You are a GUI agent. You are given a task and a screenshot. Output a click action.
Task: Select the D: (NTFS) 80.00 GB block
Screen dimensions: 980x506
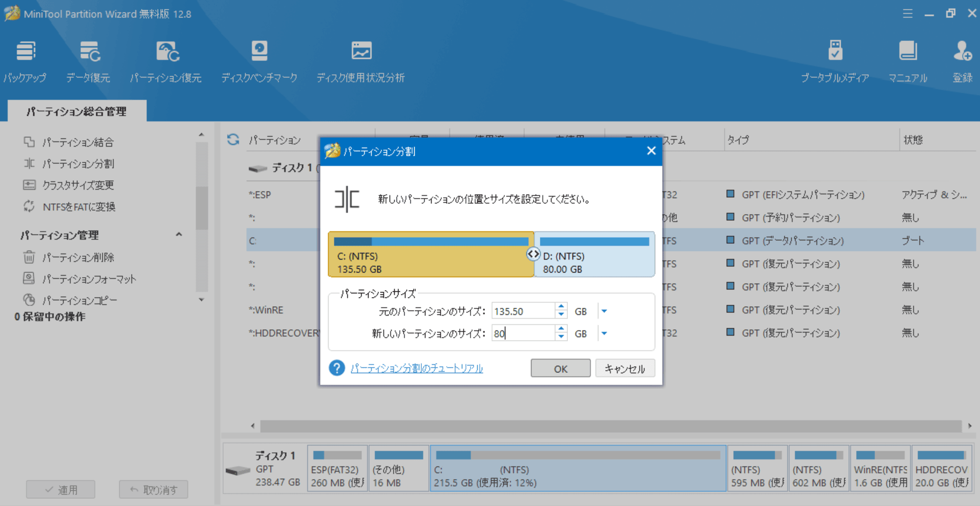pos(594,255)
